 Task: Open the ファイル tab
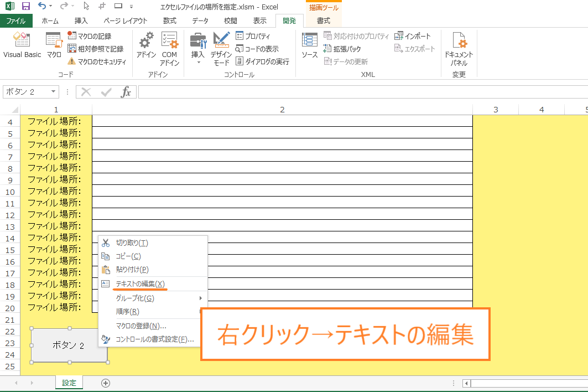pyautogui.click(x=16, y=20)
